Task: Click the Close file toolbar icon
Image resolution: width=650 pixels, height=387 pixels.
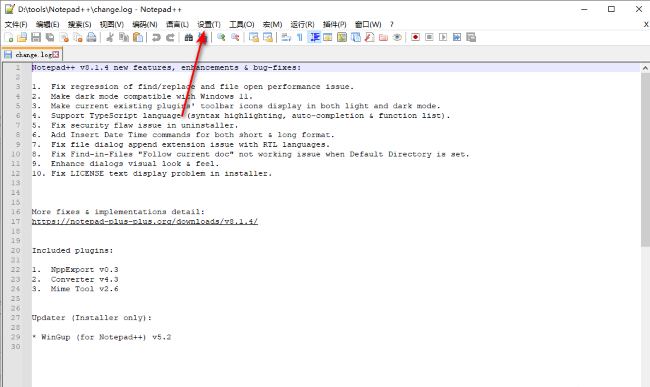Action: 64,38
